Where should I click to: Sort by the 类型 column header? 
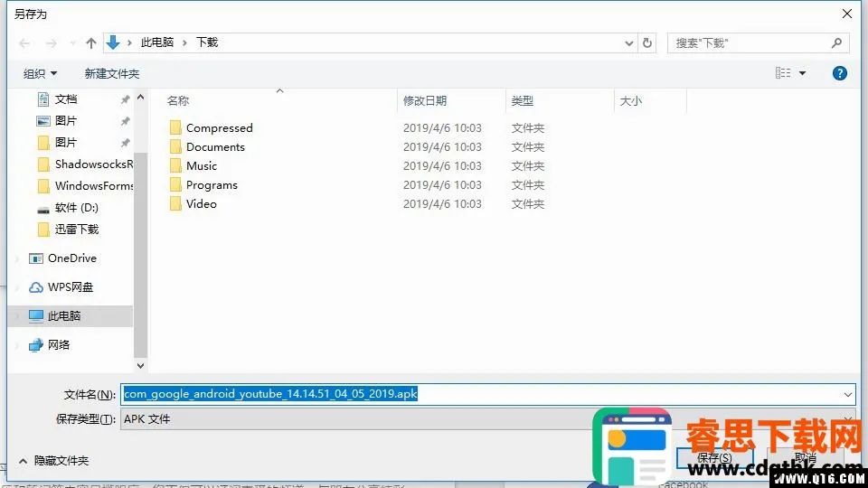point(522,100)
